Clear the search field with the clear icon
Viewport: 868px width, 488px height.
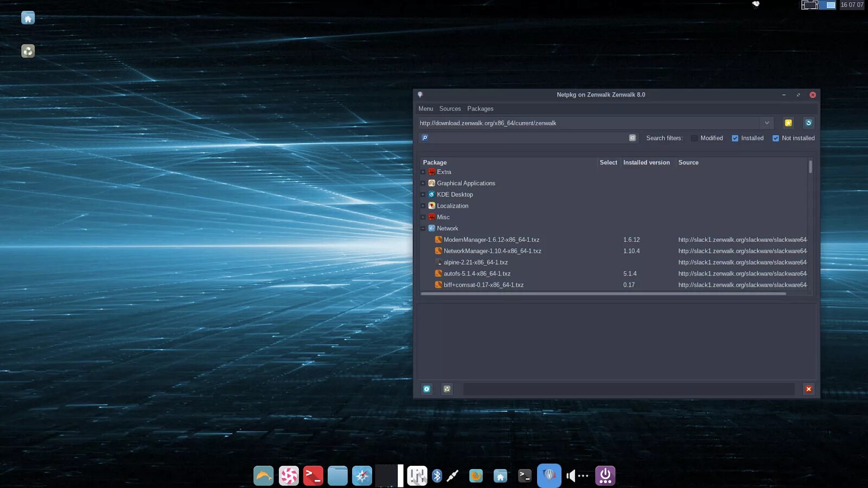point(632,138)
